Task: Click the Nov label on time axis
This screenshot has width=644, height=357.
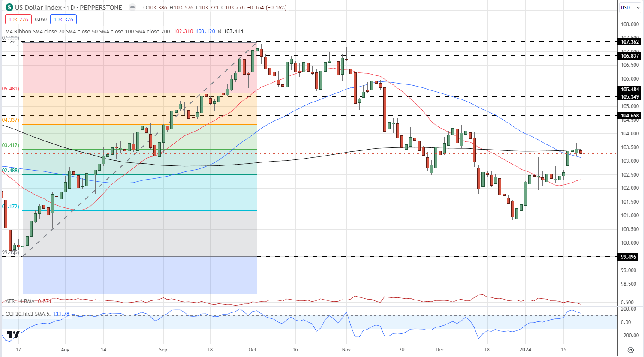Action: pos(346,350)
